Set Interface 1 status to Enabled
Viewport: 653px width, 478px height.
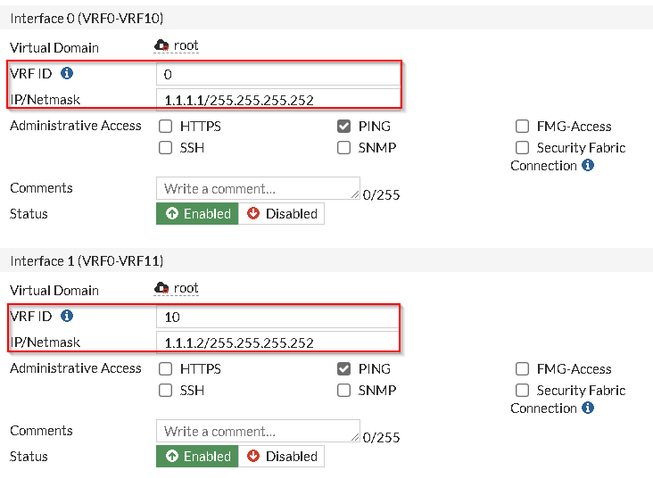[197, 456]
